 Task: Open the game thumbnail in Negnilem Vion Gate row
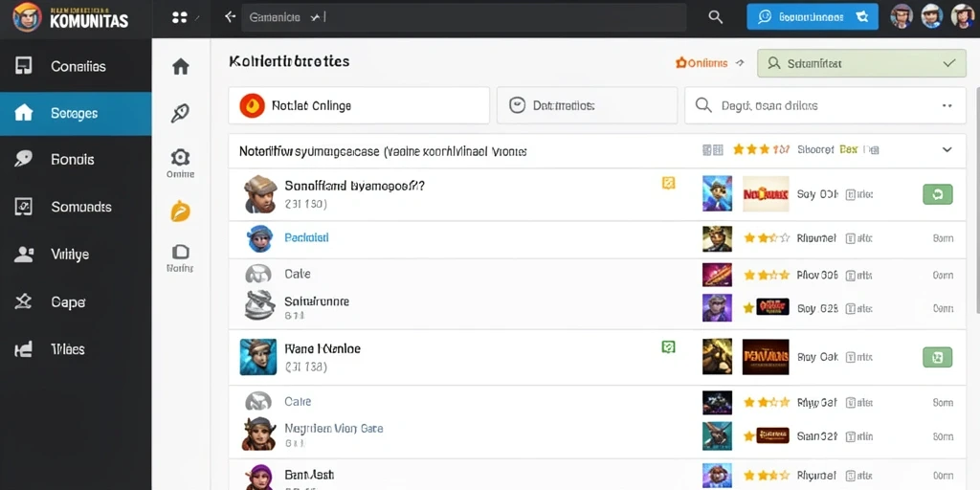point(717,435)
